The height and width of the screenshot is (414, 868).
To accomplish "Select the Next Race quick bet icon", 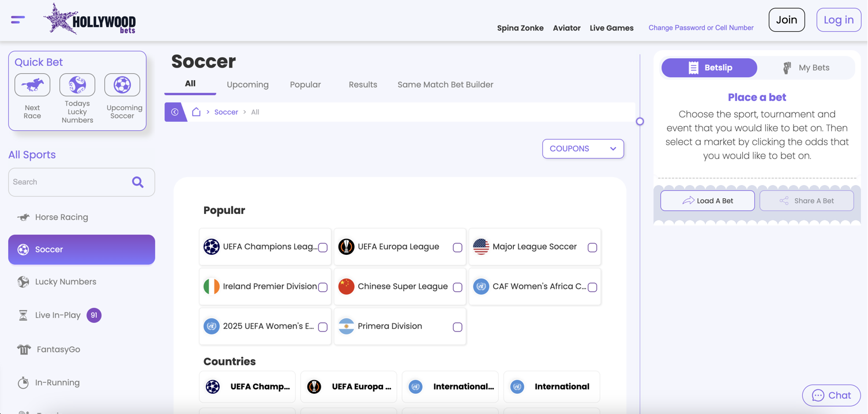I will coord(32,84).
